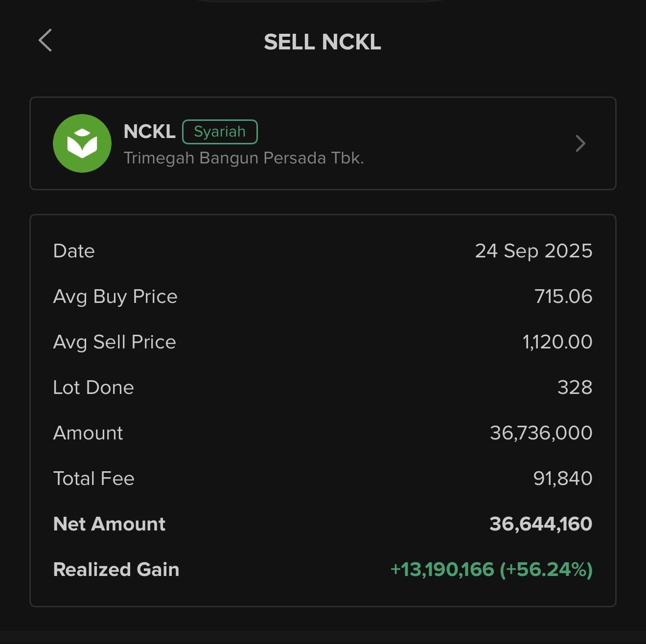The width and height of the screenshot is (646, 644).
Task: Tap the Net Amount label
Action: (x=109, y=524)
